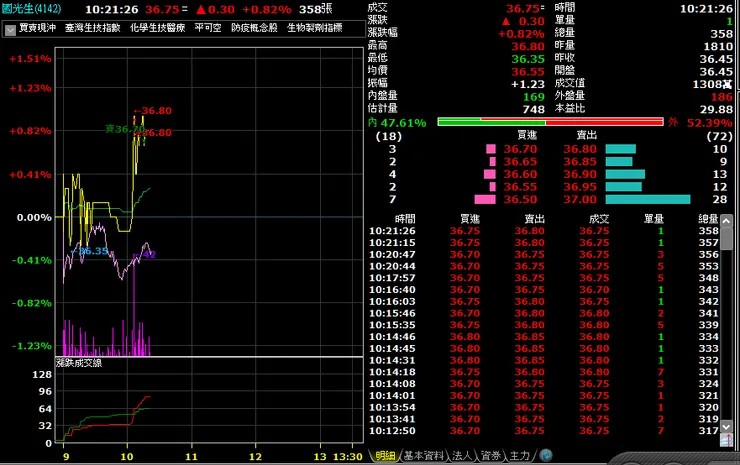Screen dimensions: 740x465
Task: Click bid price 36.60 in the order book
Action: coord(520,174)
